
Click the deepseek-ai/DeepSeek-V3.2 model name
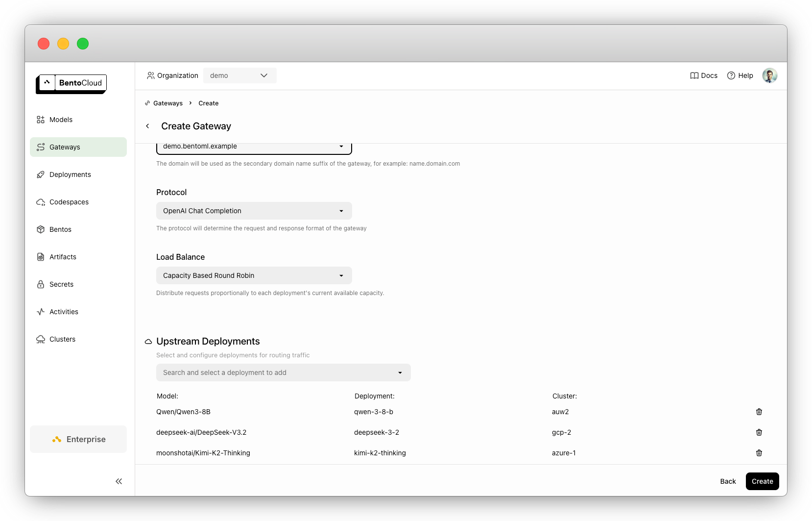tap(201, 432)
